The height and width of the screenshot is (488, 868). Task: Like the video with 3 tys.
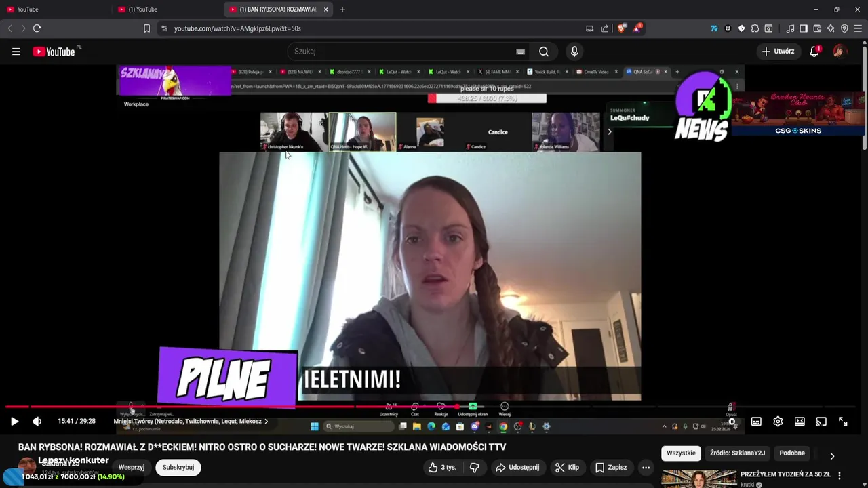442,467
